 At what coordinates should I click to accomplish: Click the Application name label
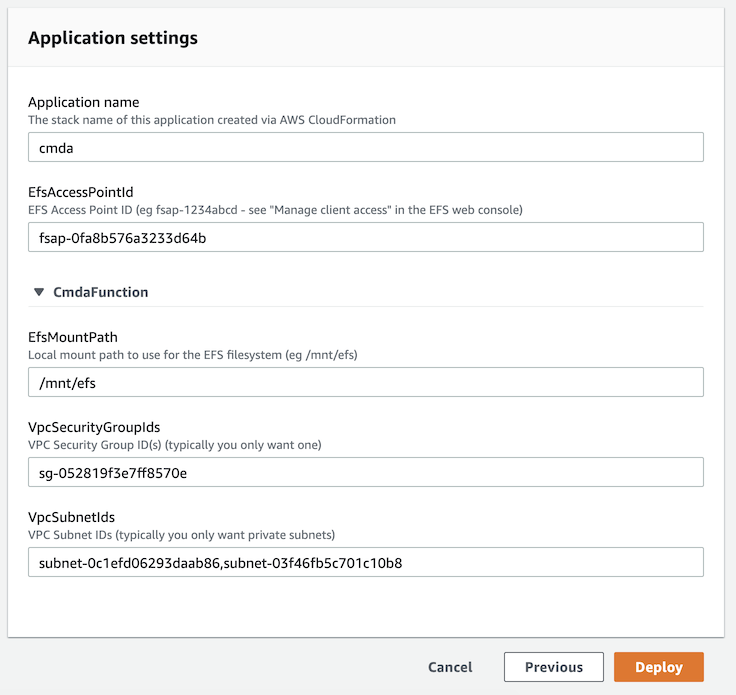(83, 102)
